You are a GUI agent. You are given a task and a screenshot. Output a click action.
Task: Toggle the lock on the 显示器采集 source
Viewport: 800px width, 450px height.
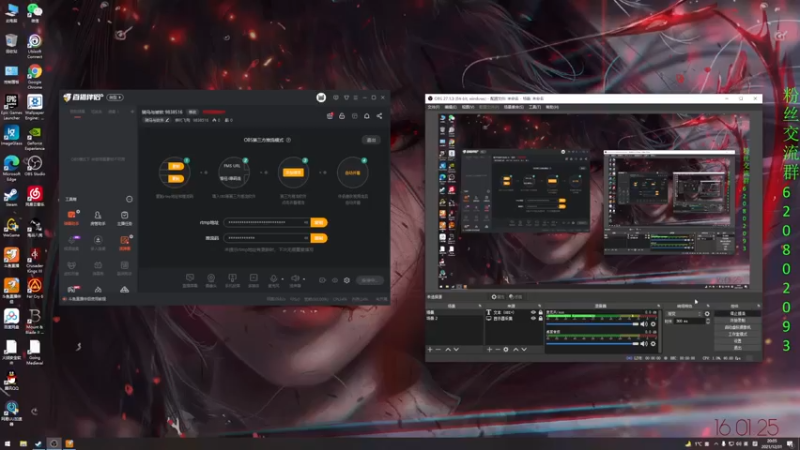coord(541,318)
